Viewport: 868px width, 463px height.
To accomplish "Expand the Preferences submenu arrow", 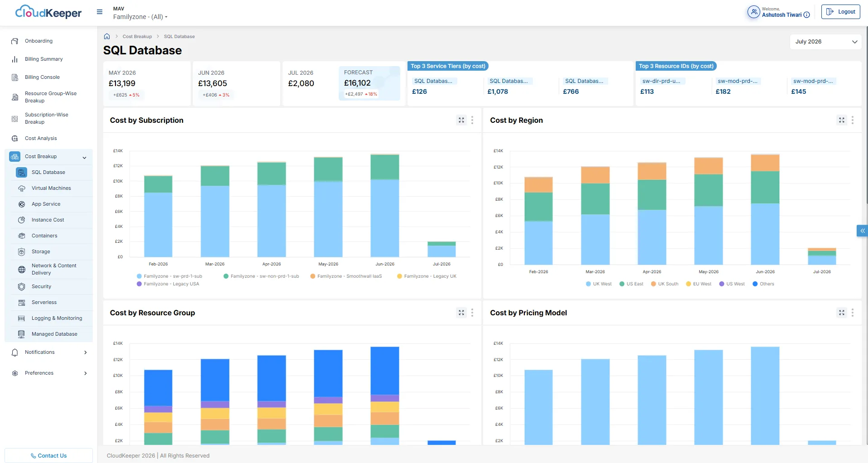I will point(86,373).
